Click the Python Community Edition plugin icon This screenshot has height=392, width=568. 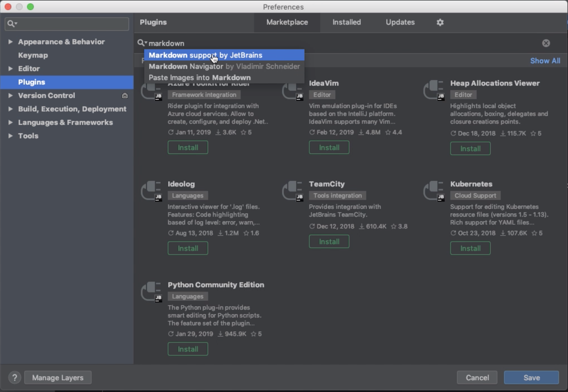click(x=151, y=292)
